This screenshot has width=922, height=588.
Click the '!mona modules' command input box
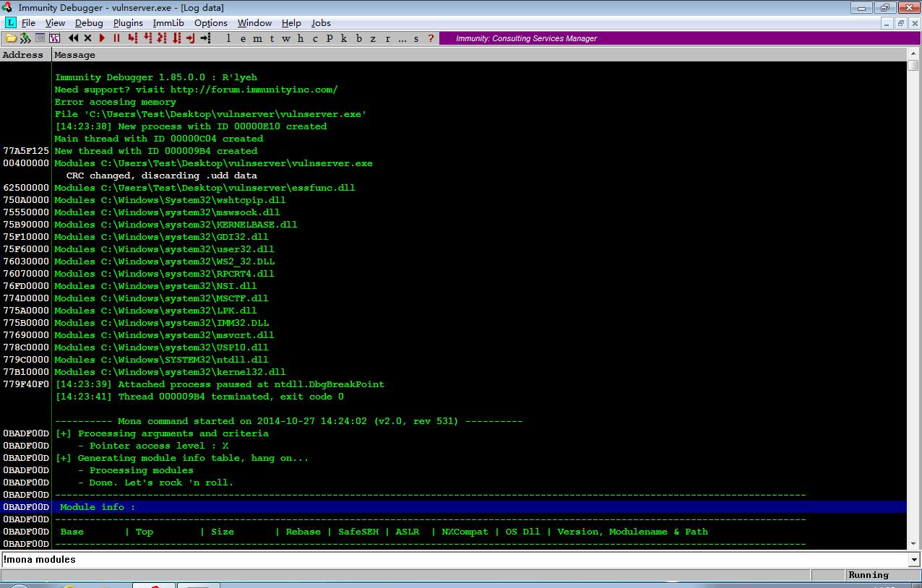tap(454, 560)
